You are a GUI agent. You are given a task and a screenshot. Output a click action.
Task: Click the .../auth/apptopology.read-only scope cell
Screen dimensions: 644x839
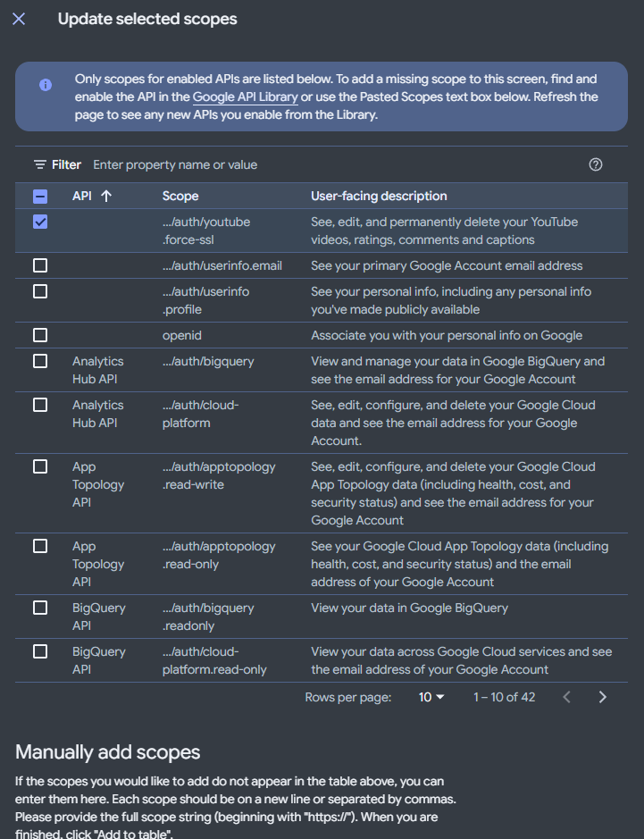(219, 555)
